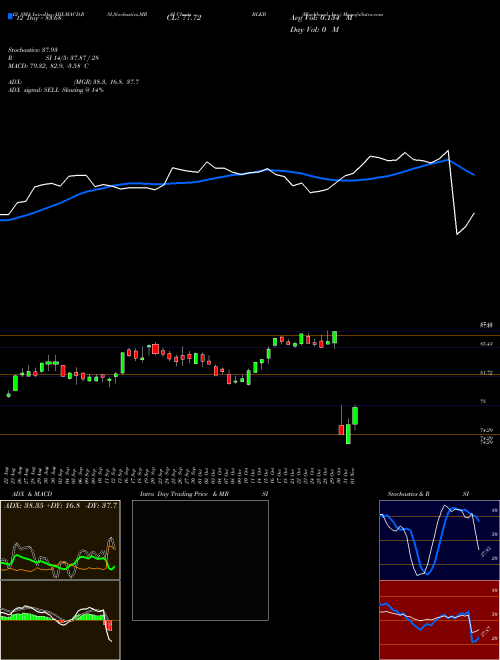Select the SI 14/3: 37.87 / 28 line
Viewport: 500px width, 660px height.
tap(72, 59)
